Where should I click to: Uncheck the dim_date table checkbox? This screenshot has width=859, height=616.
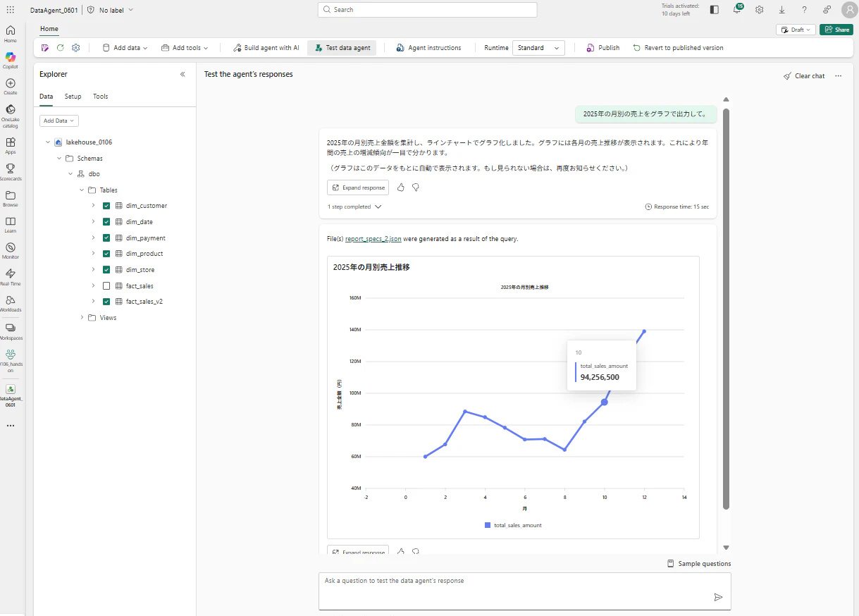coord(106,221)
